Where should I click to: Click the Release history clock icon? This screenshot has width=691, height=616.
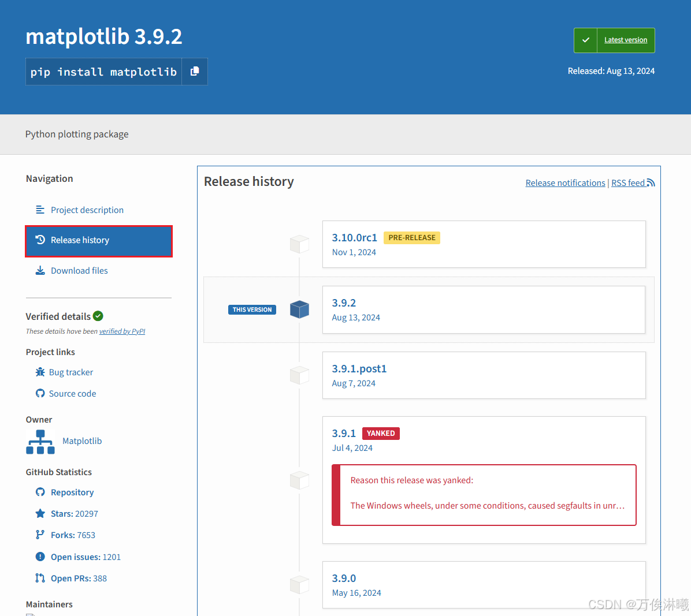pos(40,240)
